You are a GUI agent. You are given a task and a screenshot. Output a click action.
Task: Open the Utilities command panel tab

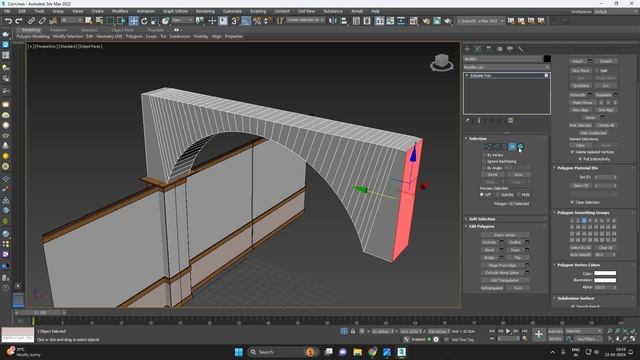[521, 49]
